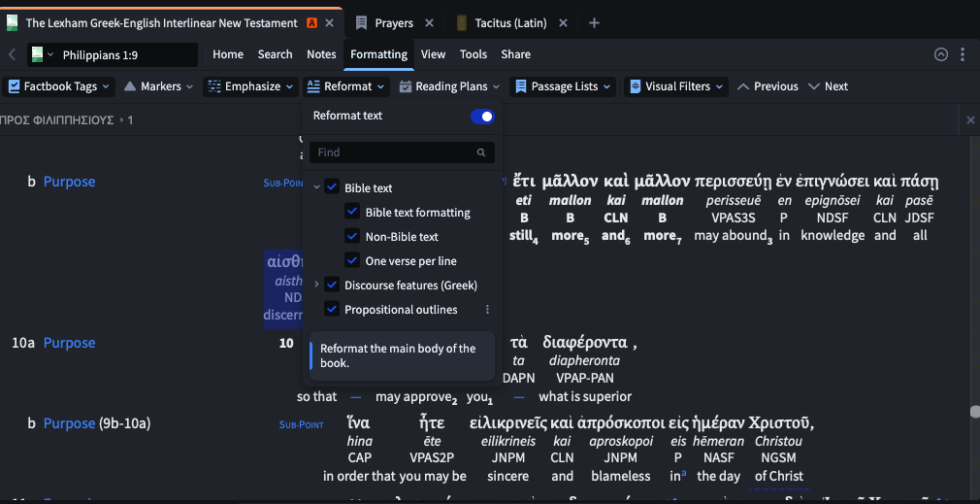Click the Factbook Tags icon
Screen dimensions: 980x504
point(14,86)
